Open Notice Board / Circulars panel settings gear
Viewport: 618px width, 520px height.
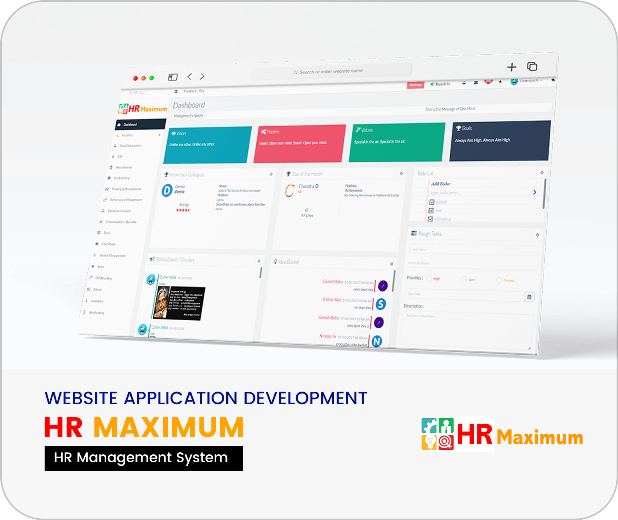[259, 261]
